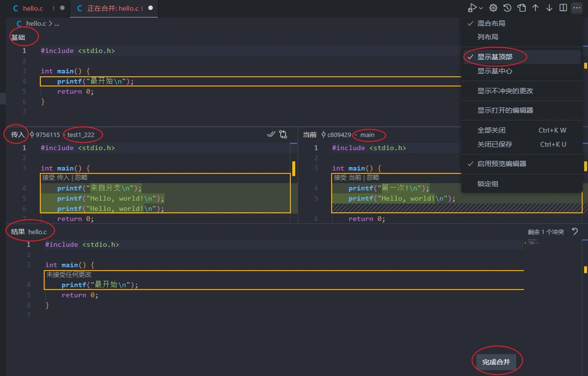Click the branch name main
Screen dimensions: 588x376
click(368, 135)
